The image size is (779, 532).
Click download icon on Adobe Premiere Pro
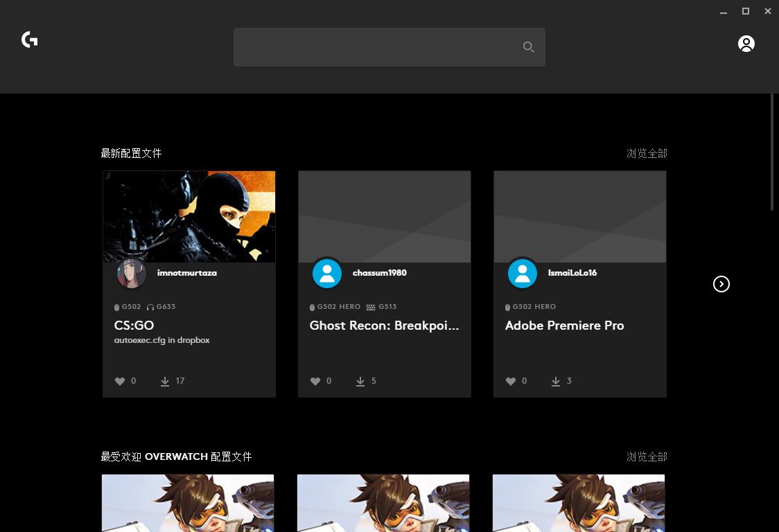[556, 382]
